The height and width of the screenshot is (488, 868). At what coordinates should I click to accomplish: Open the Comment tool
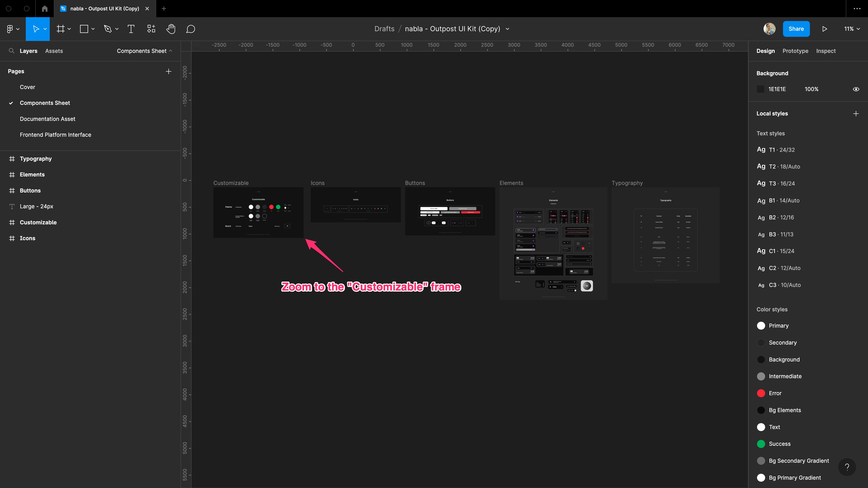click(x=190, y=29)
